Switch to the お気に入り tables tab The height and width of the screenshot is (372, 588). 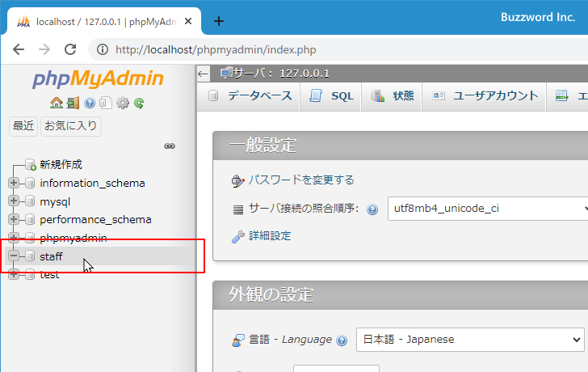pos(71,125)
